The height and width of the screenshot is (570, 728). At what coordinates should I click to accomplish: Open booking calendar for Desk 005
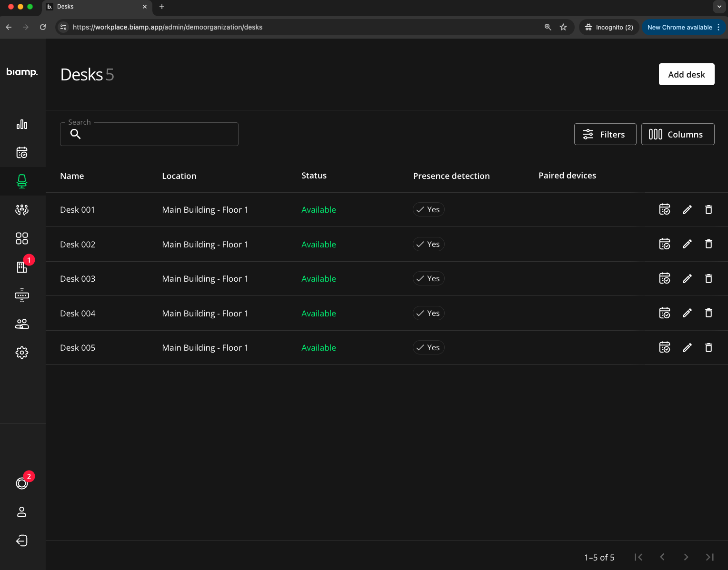[665, 347]
